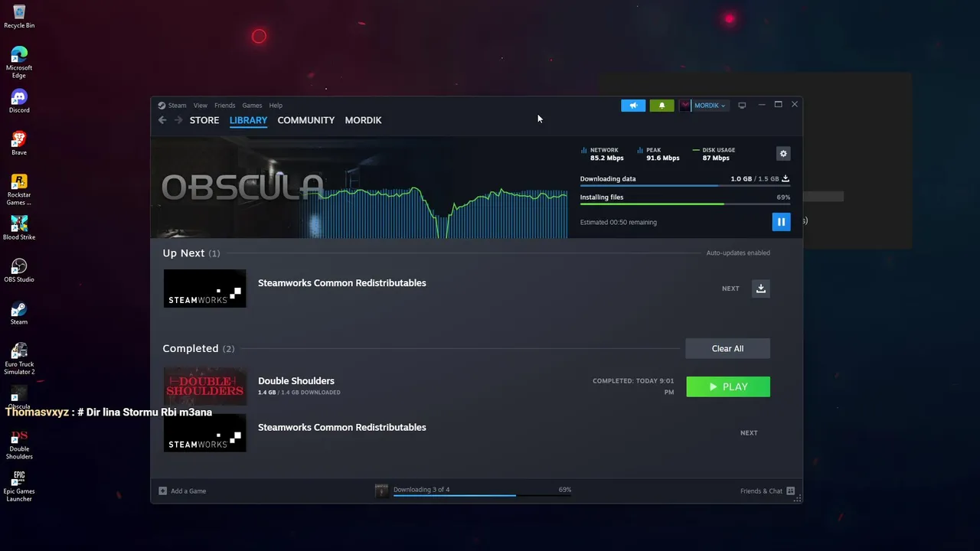Click Add a Game

tap(182, 491)
